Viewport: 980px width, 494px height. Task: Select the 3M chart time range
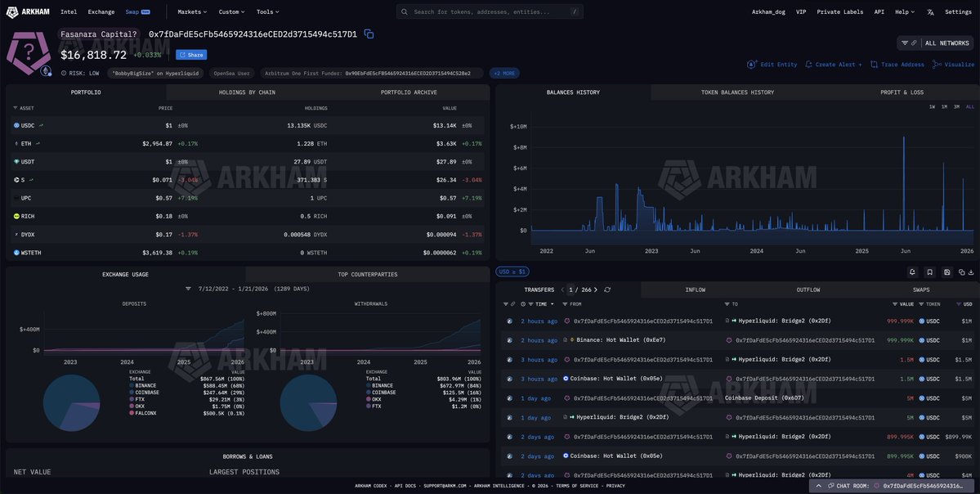(x=956, y=106)
